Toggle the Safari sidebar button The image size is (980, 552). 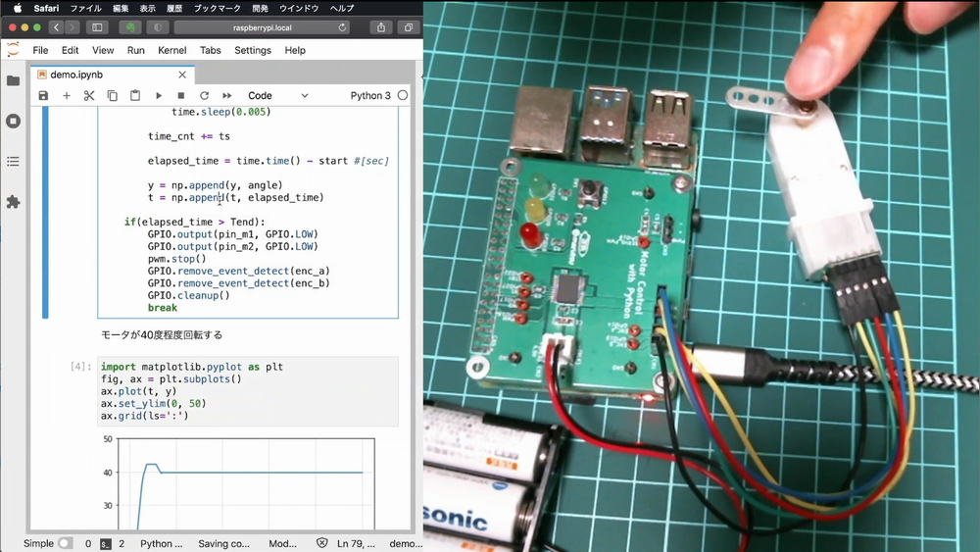tap(97, 27)
